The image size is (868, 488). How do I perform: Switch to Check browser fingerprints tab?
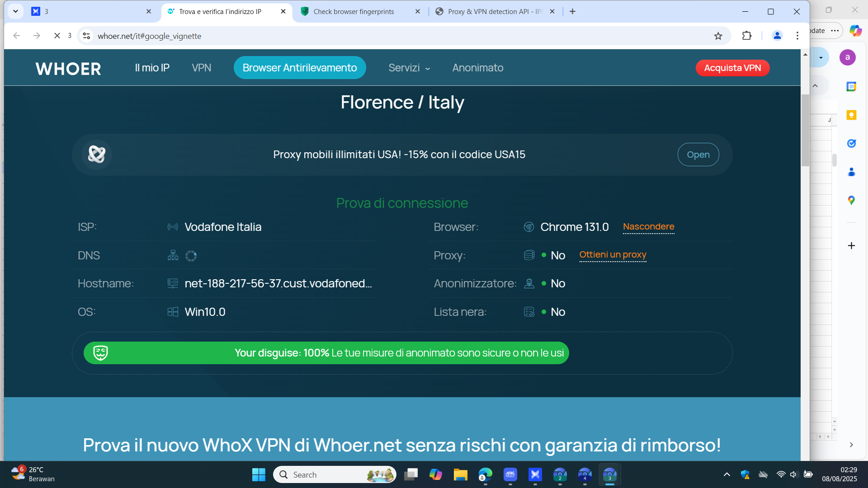[354, 12]
